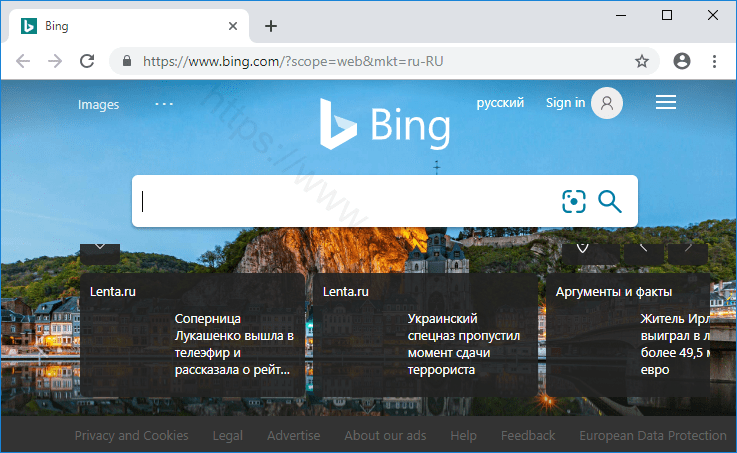Image resolution: width=737 pixels, height=453 pixels.
Task: Click the visual search camera icon
Action: pos(573,201)
